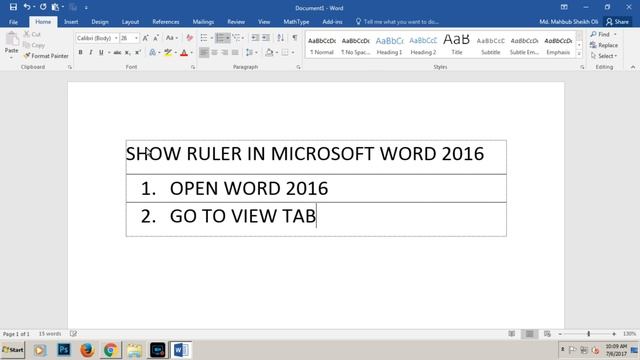Viewport: 640px width, 360px height.
Task: Collapse the ribbon with the arrow
Action: click(x=633, y=67)
